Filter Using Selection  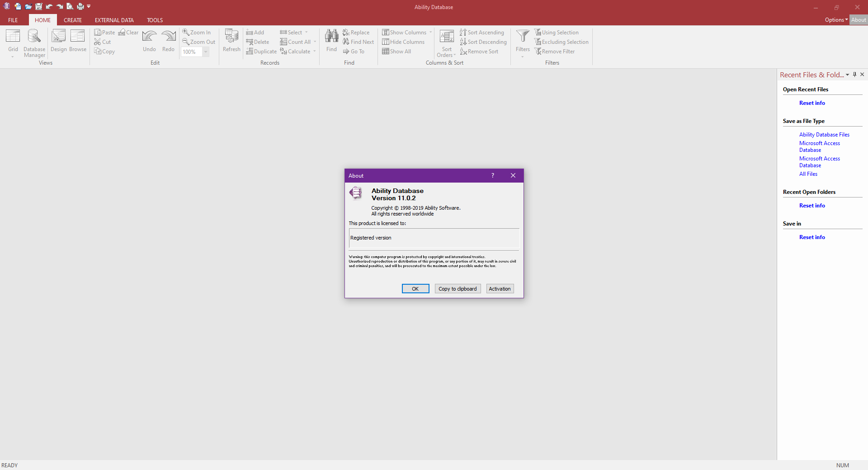tap(557, 33)
